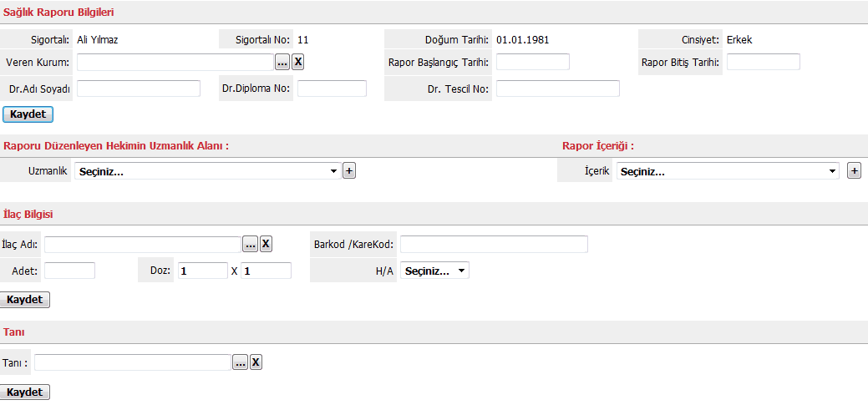Expand the İçerik dropdown
The image size is (868, 405).
(728, 171)
